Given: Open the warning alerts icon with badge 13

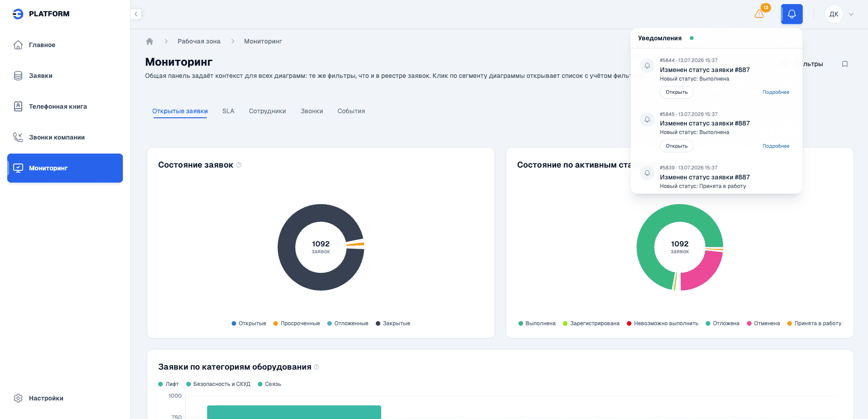Looking at the screenshot, I should coord(760,14).
